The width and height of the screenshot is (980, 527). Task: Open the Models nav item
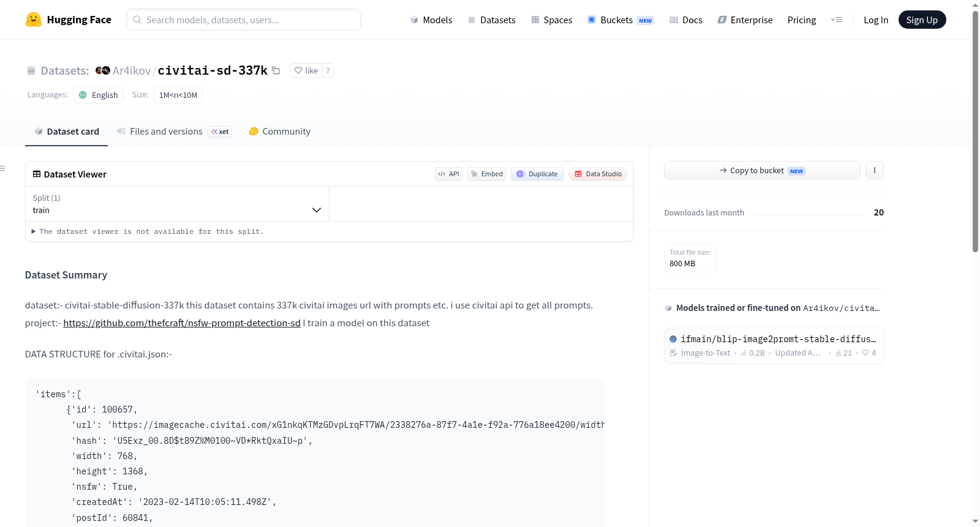[431, 20]
